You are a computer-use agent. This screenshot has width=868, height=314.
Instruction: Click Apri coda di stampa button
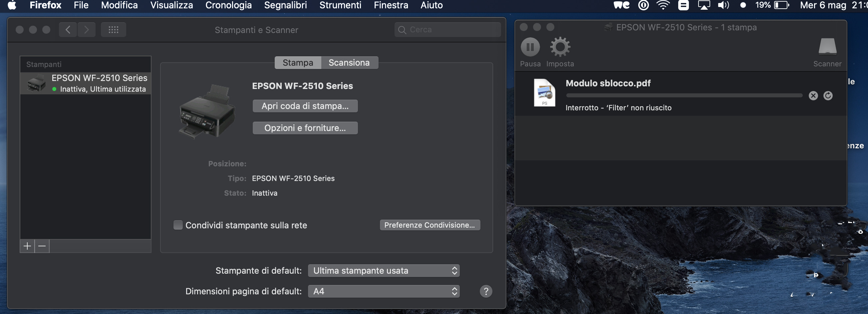[x=305, y=106]
